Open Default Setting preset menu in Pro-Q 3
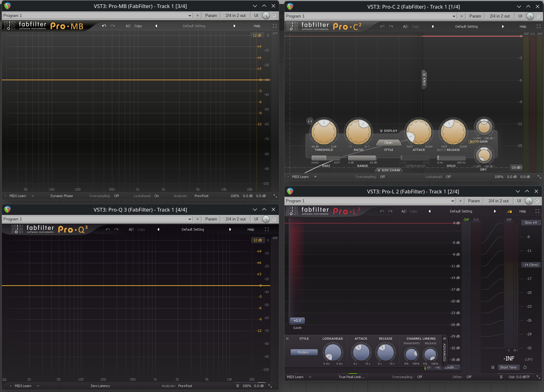The height and width of the screenshot is (392, 544). (193, 229)
